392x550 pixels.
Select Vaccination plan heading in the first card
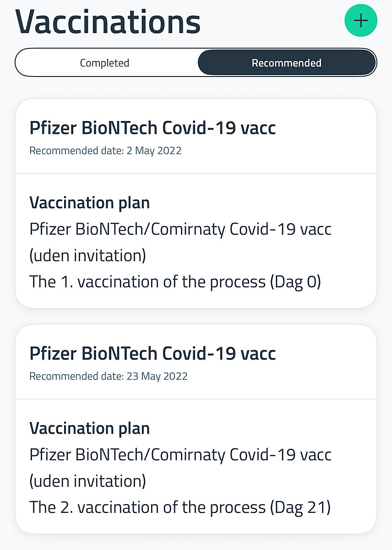[x=90, y=203]
